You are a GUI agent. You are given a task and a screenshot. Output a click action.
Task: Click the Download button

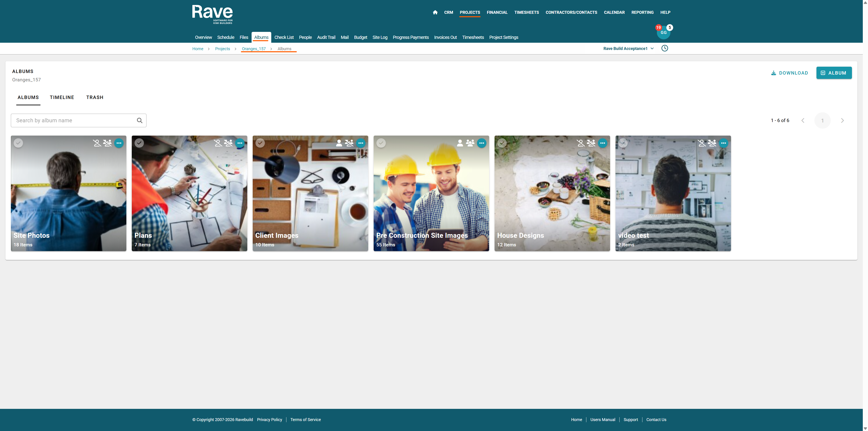click(790, 73)
